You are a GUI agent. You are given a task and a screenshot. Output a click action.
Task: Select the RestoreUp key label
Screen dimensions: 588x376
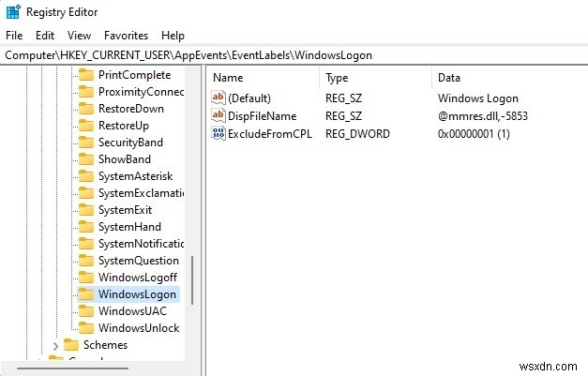pos(124,126)
